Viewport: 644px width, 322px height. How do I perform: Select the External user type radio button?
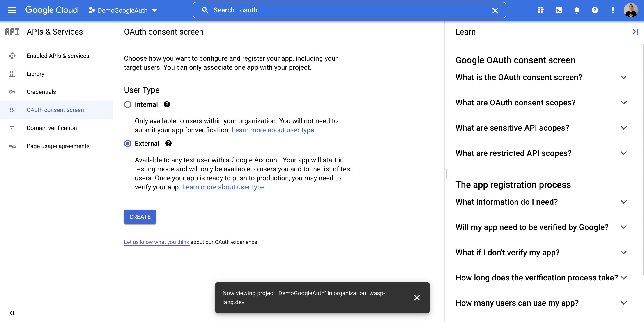[x=128, y=143]
